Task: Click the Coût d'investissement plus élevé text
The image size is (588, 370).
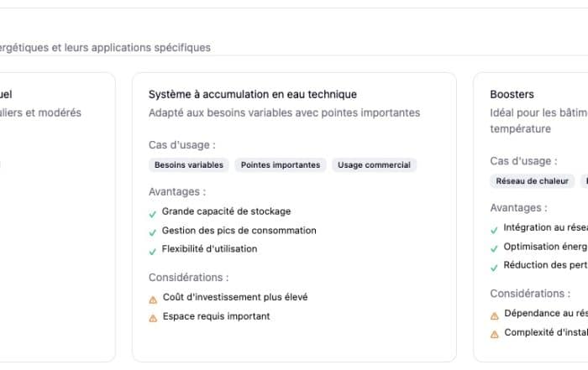Action: [235, 297]
